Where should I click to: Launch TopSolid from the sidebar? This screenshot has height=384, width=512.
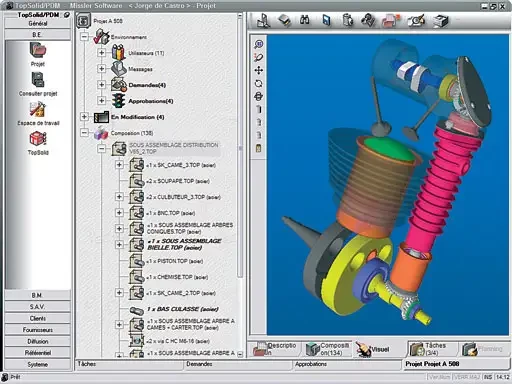coord(38,139)
